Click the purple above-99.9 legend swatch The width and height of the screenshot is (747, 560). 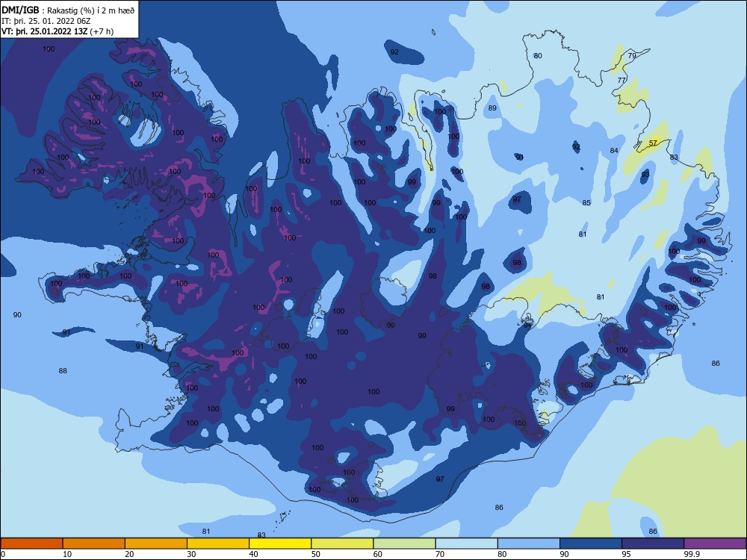tap(715, 544)
